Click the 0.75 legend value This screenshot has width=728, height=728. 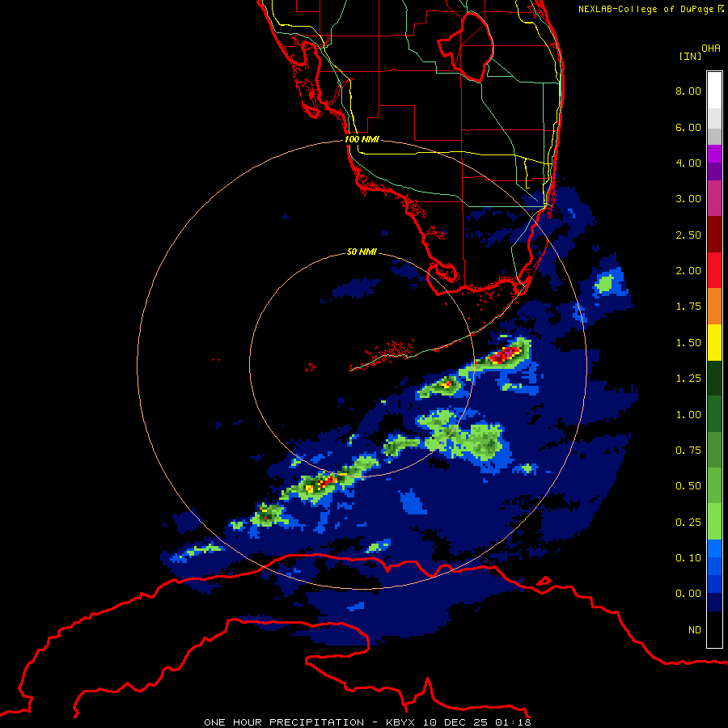pos(688,451)
